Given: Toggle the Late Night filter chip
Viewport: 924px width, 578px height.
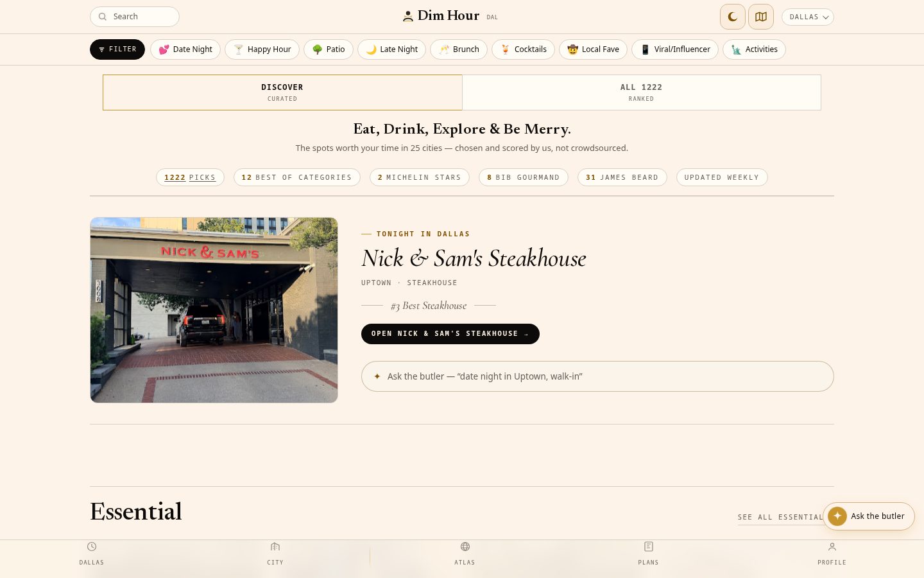Looking at the screenshot, I should coord(391,49).
